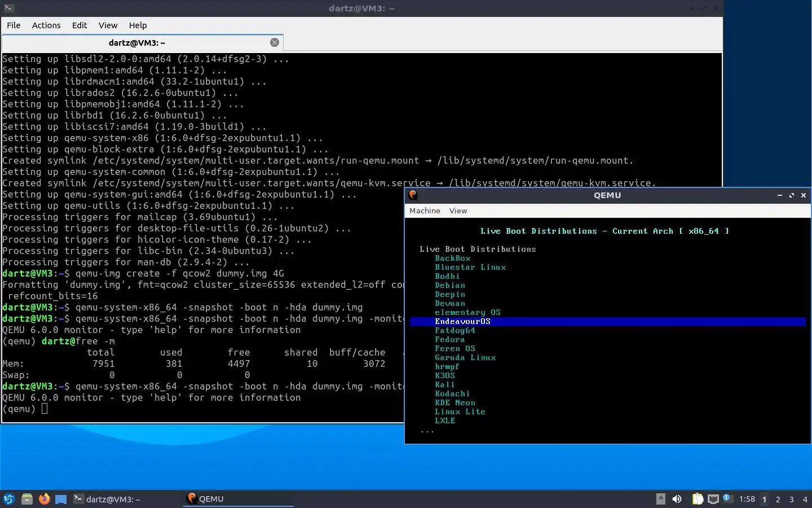Click the highlighted EndeavourOS entry
The image size is (812, 508).
(x=608, y=322)
